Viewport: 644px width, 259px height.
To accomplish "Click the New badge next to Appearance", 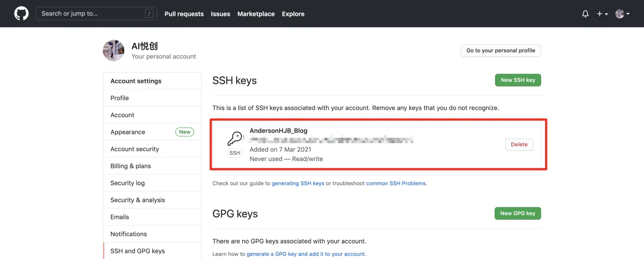I will click(185, 132).
